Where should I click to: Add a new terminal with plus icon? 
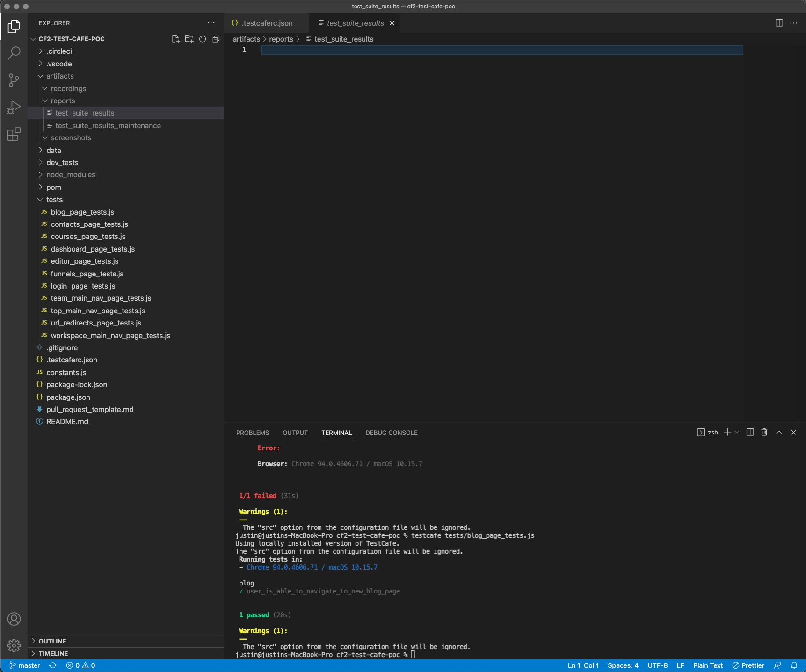point(727,432)
